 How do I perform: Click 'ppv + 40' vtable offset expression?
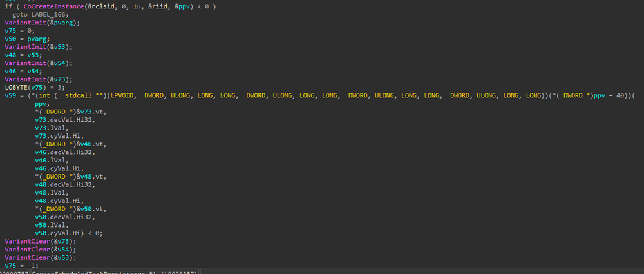pyautogui.click(x=607, y=95)
